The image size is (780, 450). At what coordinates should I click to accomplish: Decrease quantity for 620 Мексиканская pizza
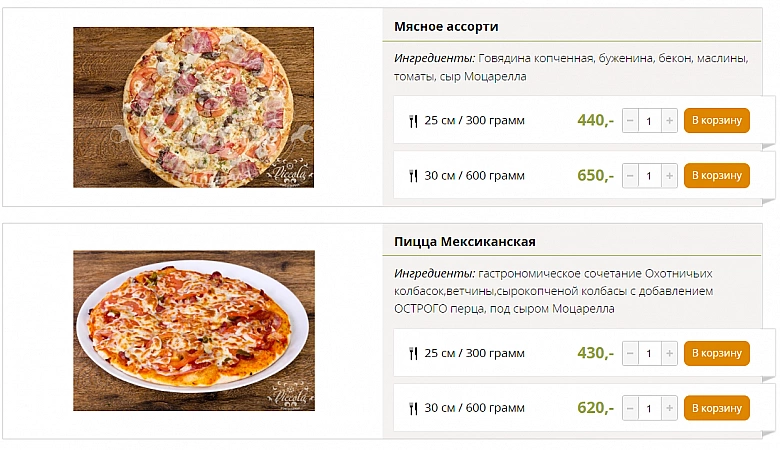tap(630, 408)
